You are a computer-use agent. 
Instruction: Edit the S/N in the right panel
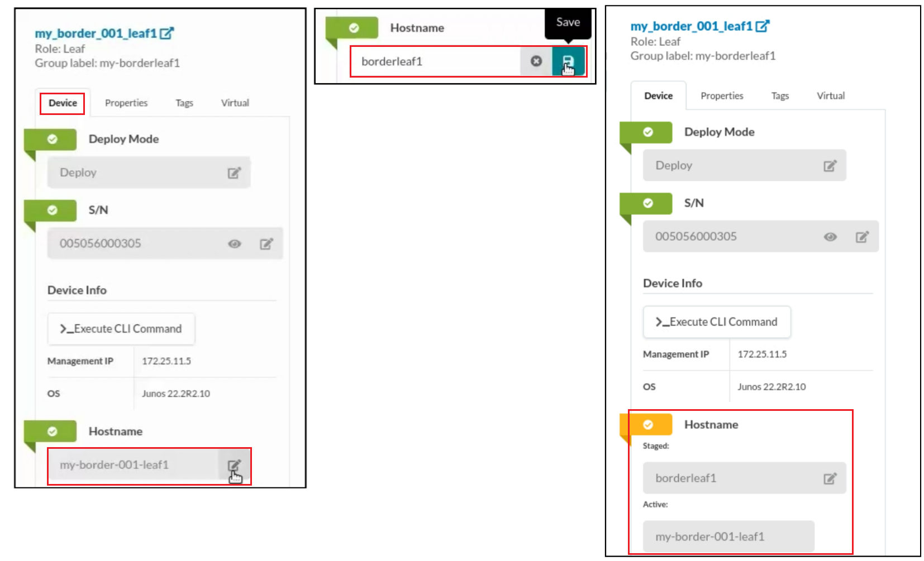tap(861, 237)
